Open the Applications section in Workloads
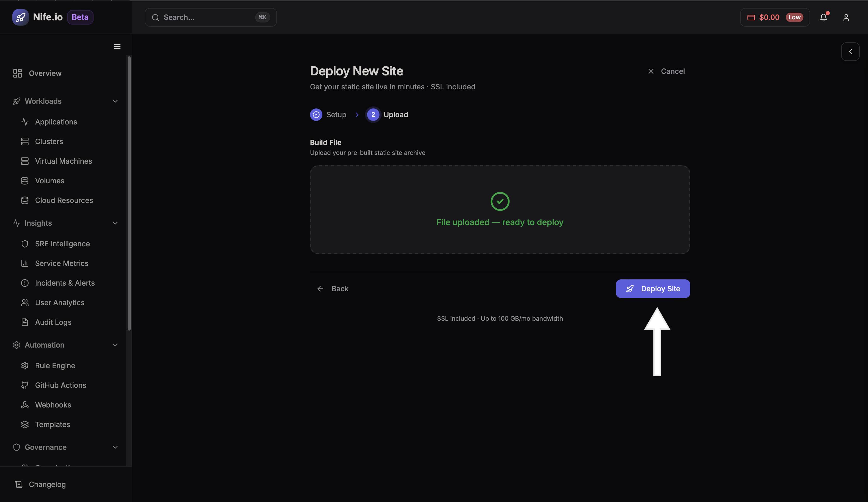Viewport: 868px width, 502px height. click(56, 122)
